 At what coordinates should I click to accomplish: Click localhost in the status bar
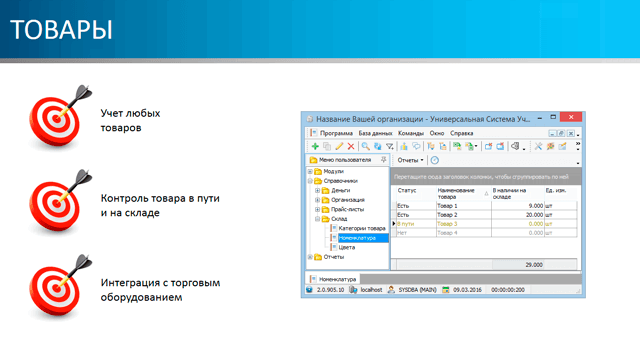coord(371,290)
